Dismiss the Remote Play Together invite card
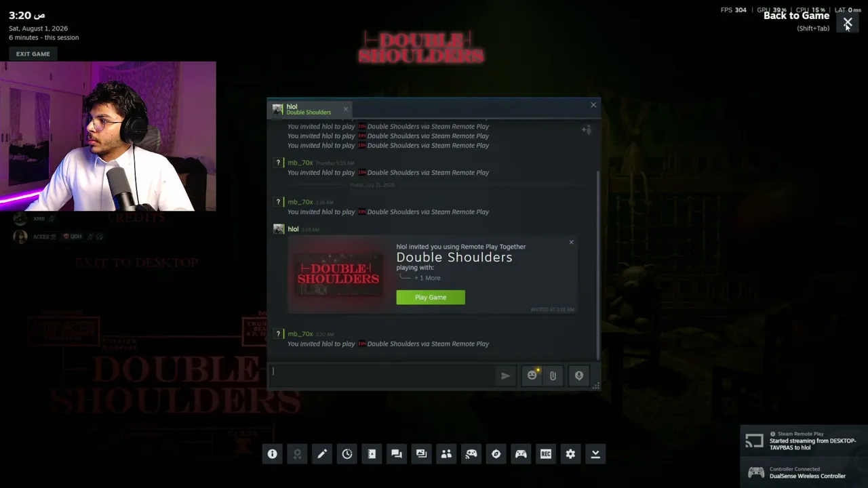The image size is (868, 488). click(571, 242)
